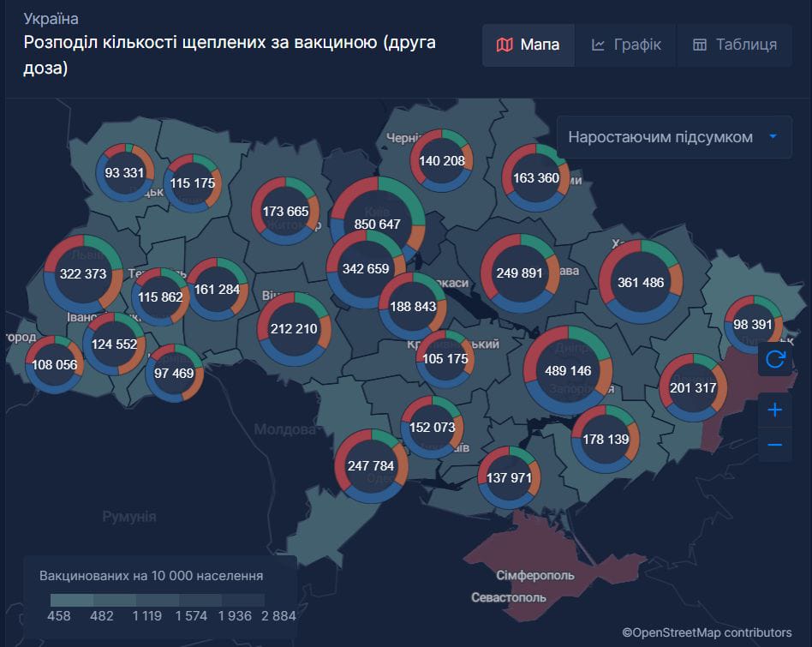Image resolution: width=812 pixels, height=647 pixels.
Task: Click the map icon in Мапа tab
Action: (x=505, y=45)
